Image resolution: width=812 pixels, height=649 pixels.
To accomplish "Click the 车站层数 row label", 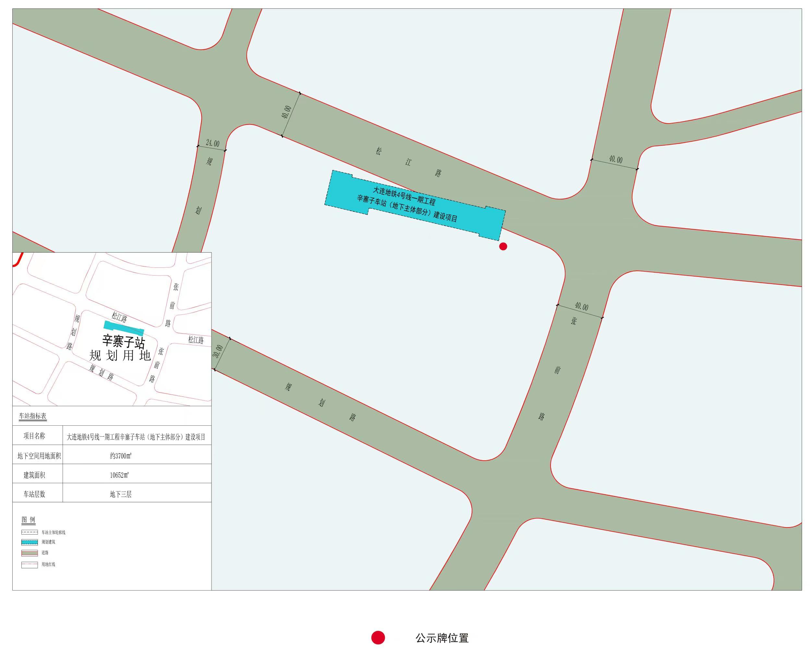I will click(x=34, y=494).
